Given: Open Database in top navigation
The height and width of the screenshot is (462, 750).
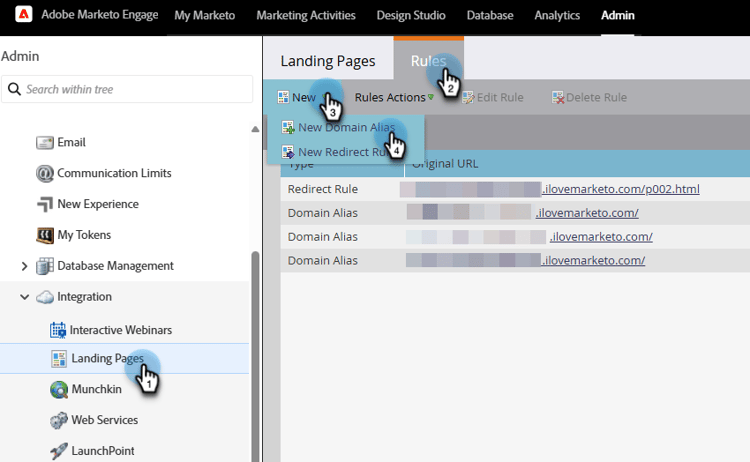Looking at the screenshot, I should tap(490, 15).
